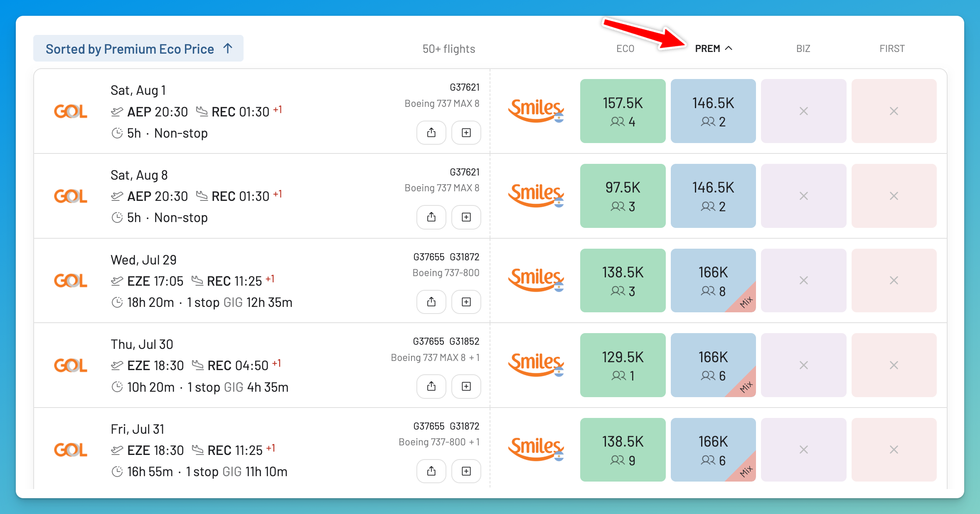
Task: Click GOL logo on Fri, Jul 31 row
Action: [x=71, y=450]
